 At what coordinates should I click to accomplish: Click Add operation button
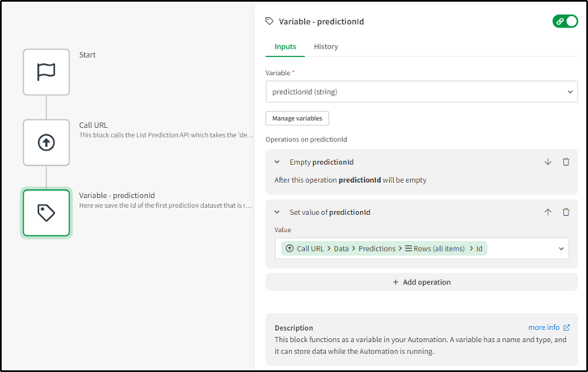421,282
